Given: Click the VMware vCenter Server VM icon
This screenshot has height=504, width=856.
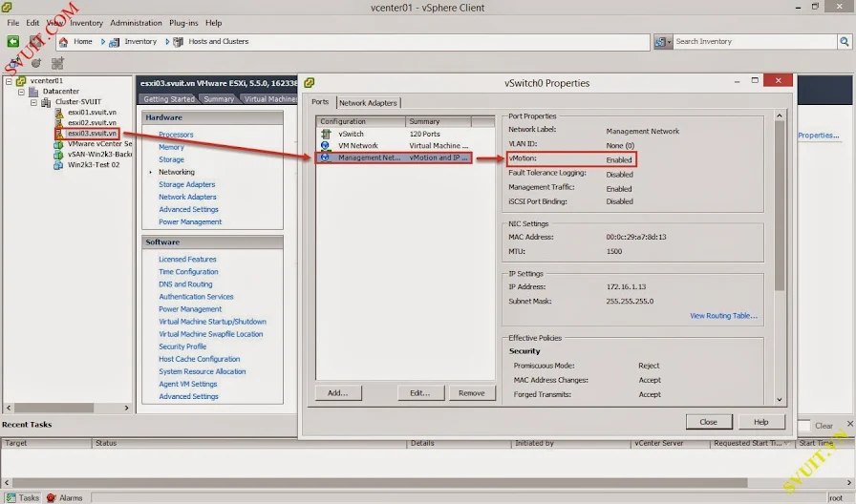Looking at the screenshot, I should [x=58, y=144].
